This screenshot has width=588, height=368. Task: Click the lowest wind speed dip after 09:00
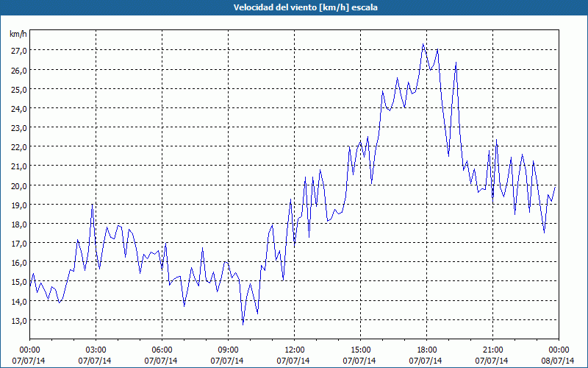coord(243,325)
